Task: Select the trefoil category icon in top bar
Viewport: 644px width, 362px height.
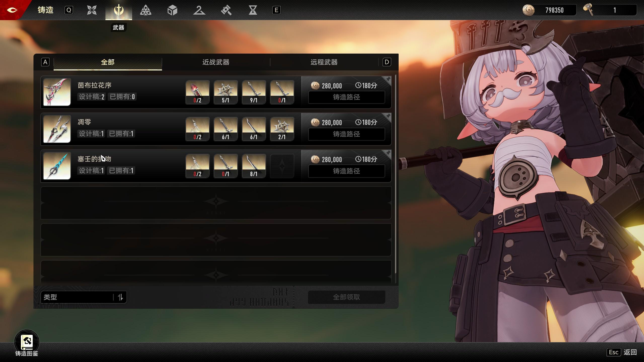Action: click(145, 10)
